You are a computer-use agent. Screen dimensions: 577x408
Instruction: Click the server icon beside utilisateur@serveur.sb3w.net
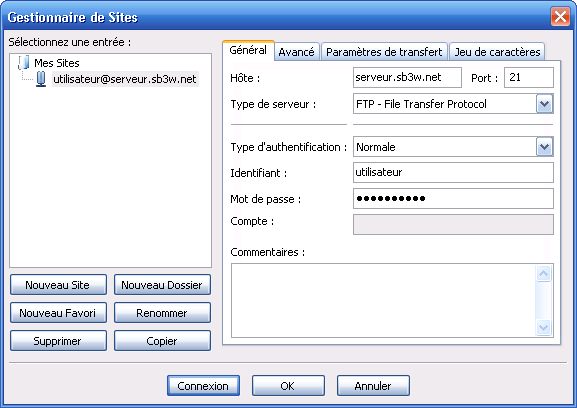click(x=41, y=79)
